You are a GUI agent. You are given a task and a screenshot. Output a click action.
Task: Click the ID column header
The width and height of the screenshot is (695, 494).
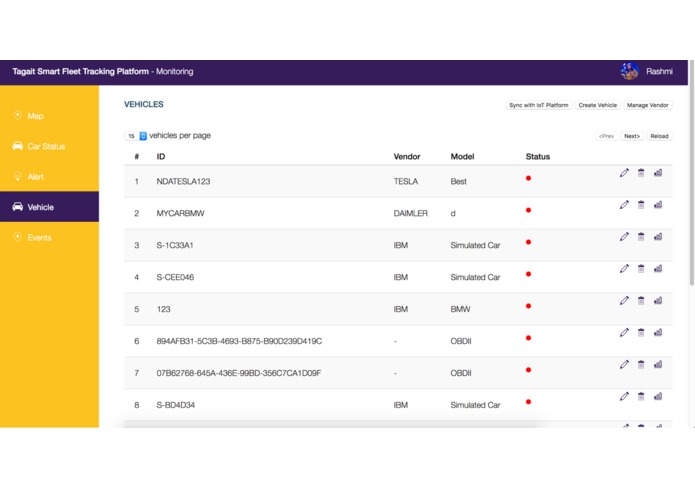pos(160,156)
